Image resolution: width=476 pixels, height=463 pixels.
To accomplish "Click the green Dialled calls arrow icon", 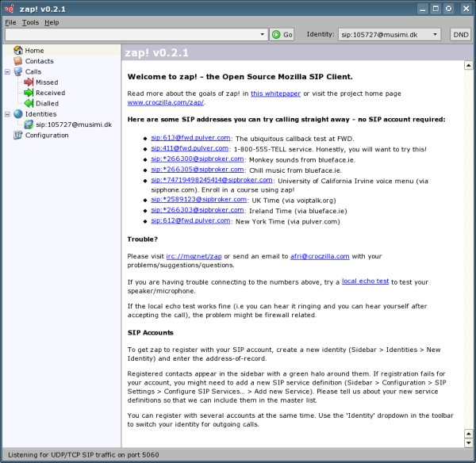I will click(29, 103).
